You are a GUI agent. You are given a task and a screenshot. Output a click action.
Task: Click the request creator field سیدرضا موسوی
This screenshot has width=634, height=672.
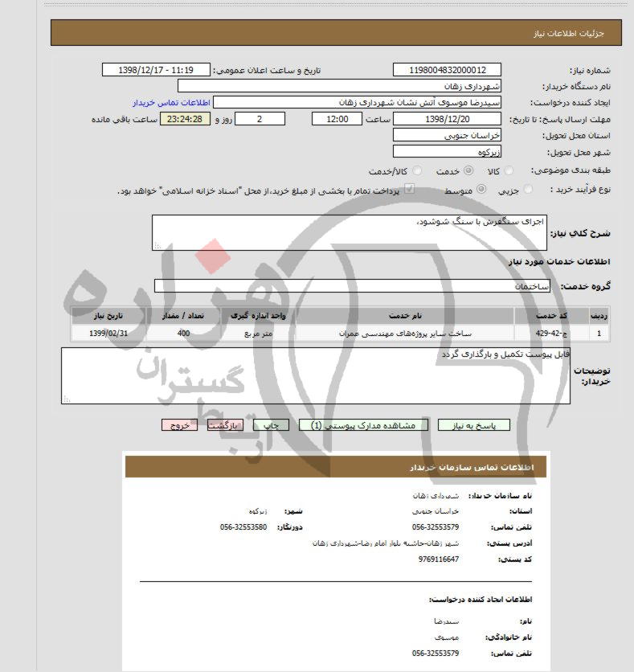(357, 102)
